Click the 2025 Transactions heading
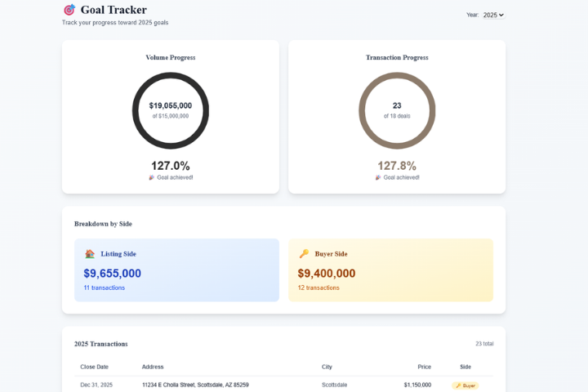This screenshot has width=588, height=392. click(101, 344)
